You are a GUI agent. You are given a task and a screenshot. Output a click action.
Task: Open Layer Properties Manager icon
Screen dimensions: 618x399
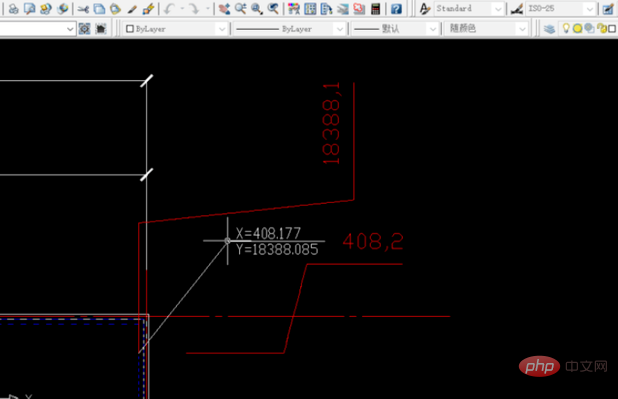click(549, 29)
